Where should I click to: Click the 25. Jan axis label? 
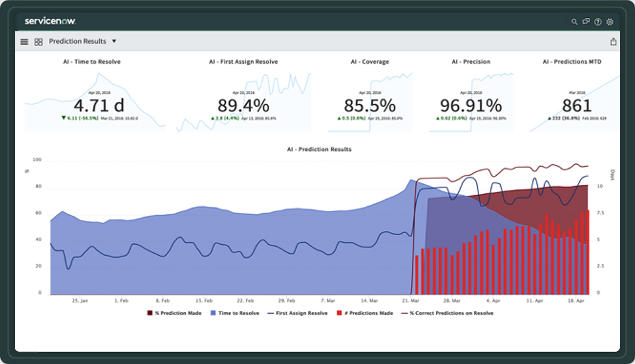[80, 301]
